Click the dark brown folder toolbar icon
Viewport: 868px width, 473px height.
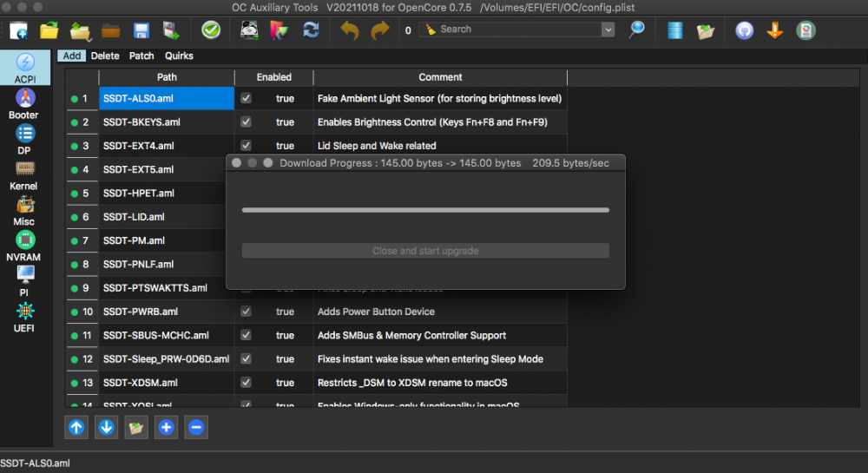111,30
